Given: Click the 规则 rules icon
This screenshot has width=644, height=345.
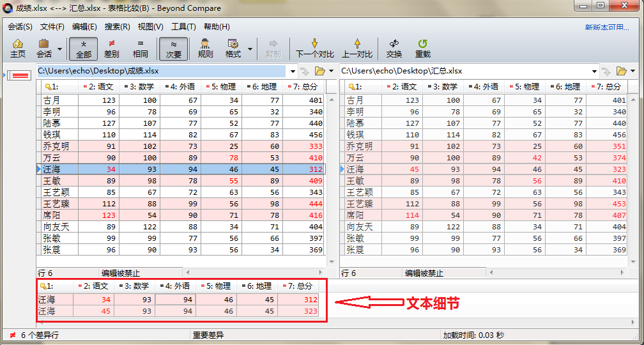Looking at the screenshot, I should click(205, 49).
